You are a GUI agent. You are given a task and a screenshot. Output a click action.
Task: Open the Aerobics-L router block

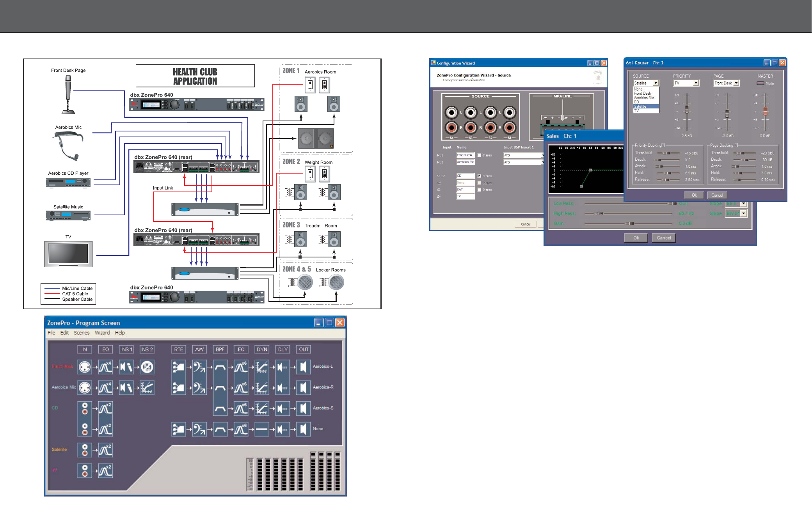click(179, 367)
